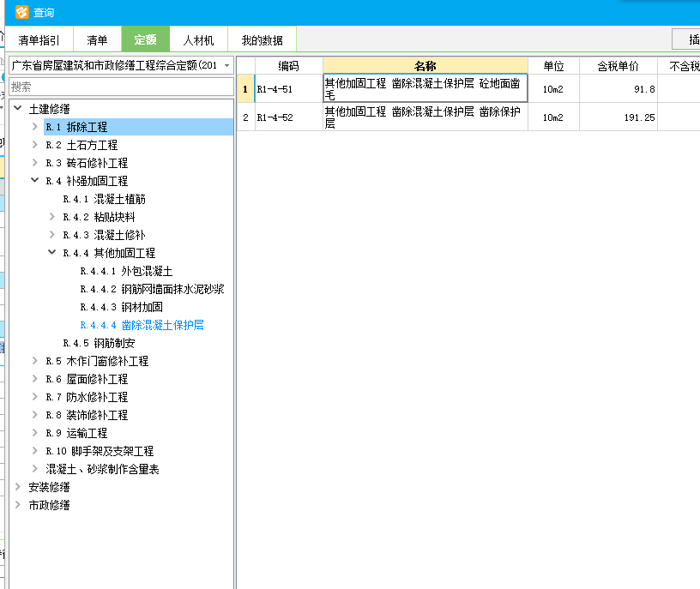Select R.1 拆除工程 in tree
The width and height of the screenshot is (700, 589).
[76, 127]
